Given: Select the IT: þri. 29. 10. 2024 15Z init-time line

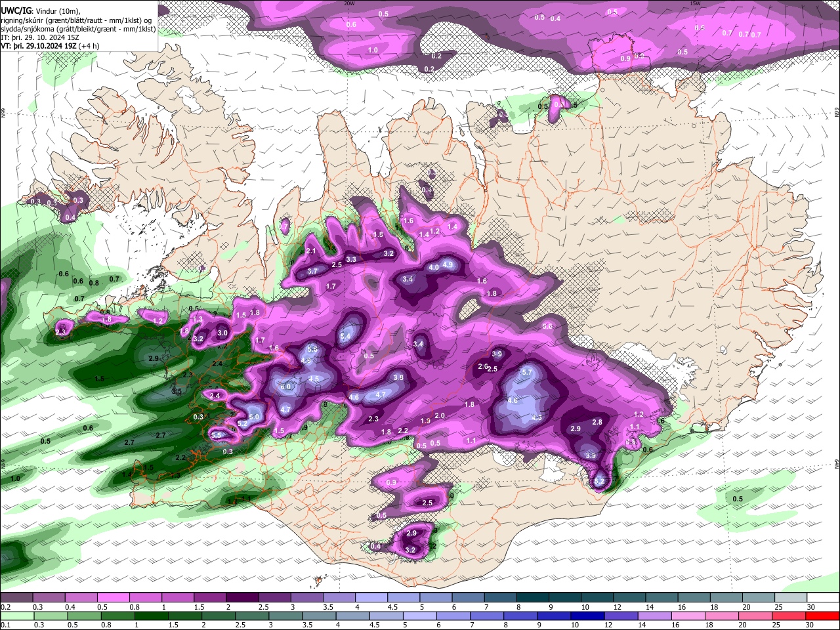Looking at the screenshot, I should 41,37.
